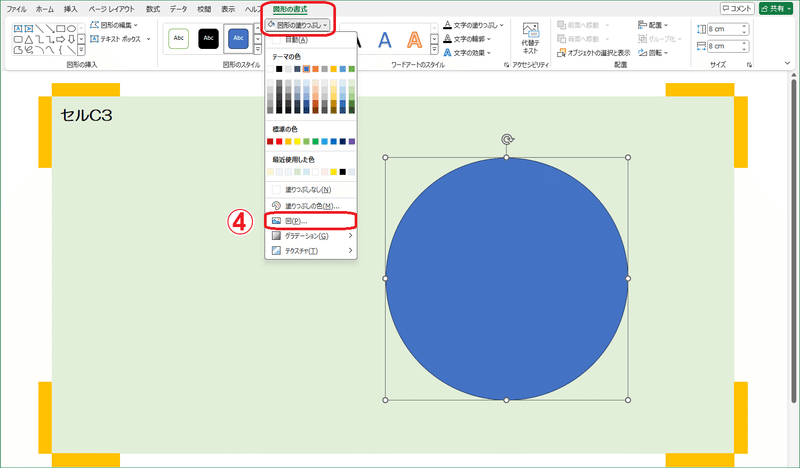Decrease shape width with down stepper
The height and width of the screenshot is (468, 800).
744,50
